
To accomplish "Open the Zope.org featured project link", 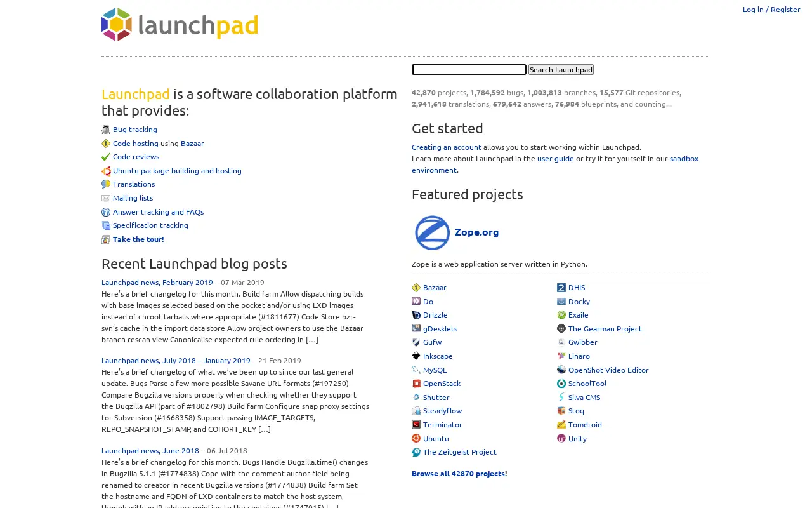I will coord(476,232).
